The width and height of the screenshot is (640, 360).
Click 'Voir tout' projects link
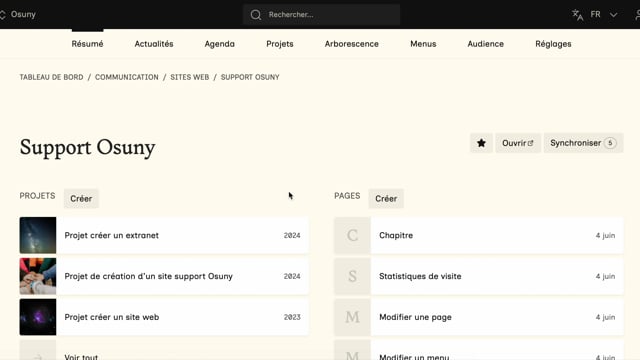coord(81,356)
